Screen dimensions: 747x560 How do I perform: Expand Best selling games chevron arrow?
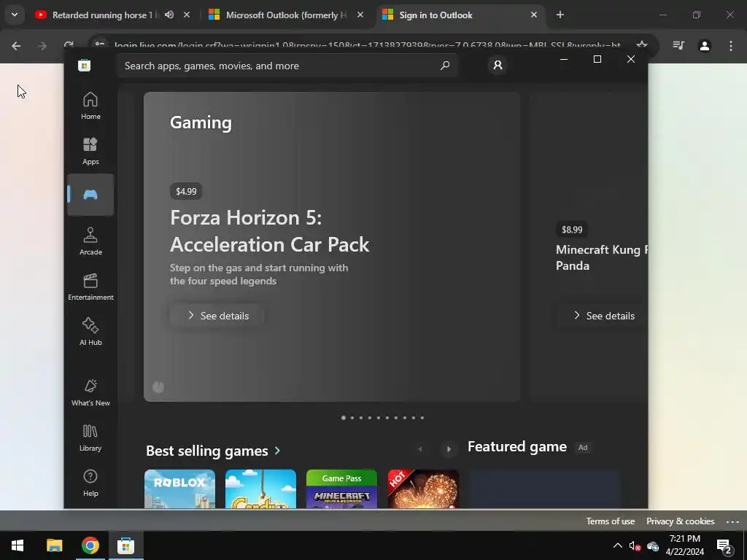277,451
